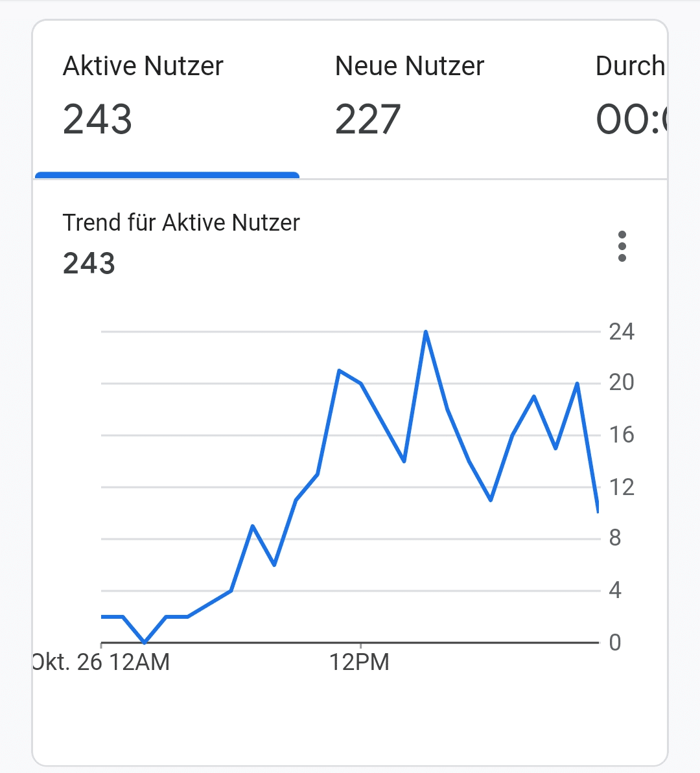Image resolution: width=700 pixels, height=773 pixels.
Task: Click the blue active tab indicator bar
Action: pos(167,175)
